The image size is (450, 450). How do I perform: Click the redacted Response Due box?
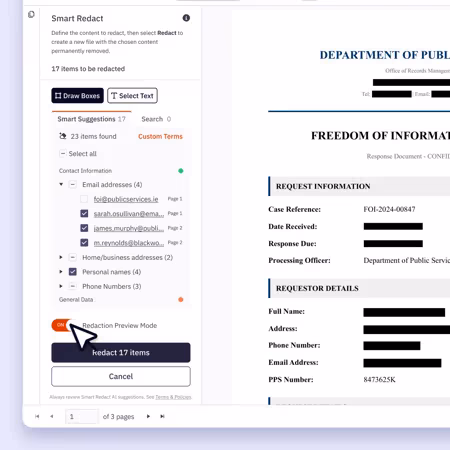(393, 244)
